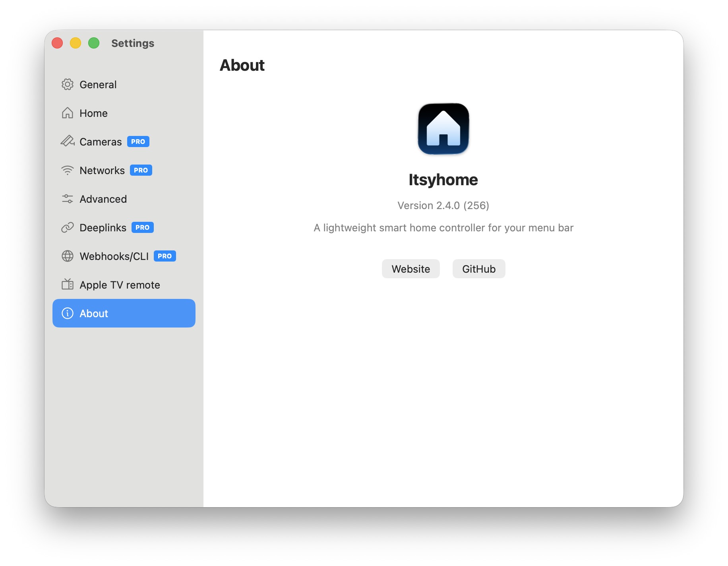Click the 'Version 2.4.0 (256)' text

click(443, 205)
